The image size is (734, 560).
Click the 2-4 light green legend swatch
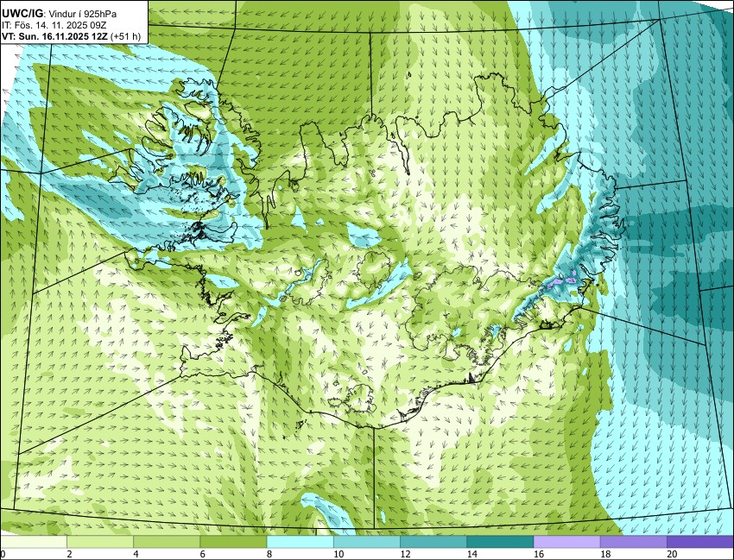pos(99,542)
